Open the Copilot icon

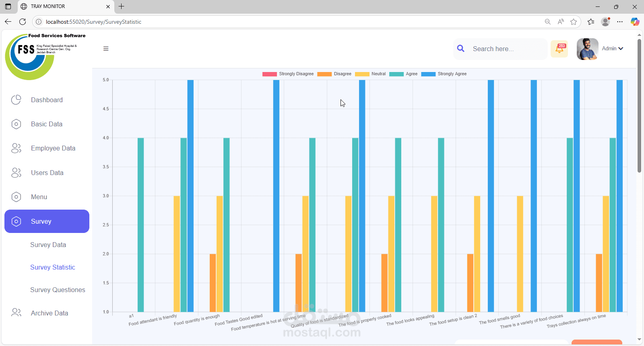point(635,22)
